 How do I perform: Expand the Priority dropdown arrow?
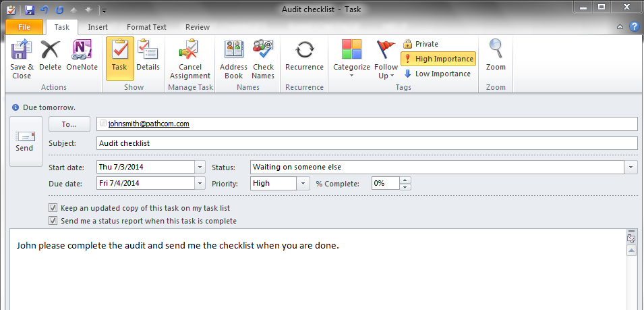click(303, 184)
